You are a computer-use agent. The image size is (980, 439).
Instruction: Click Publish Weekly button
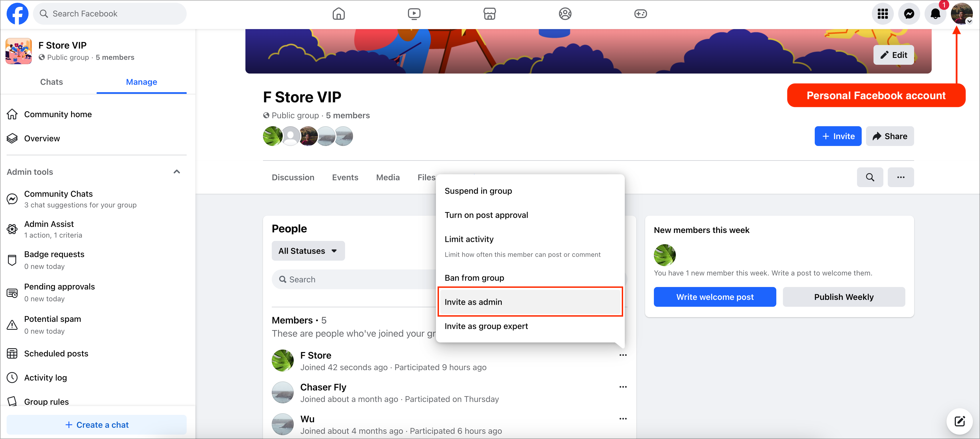tap(843, 297)
